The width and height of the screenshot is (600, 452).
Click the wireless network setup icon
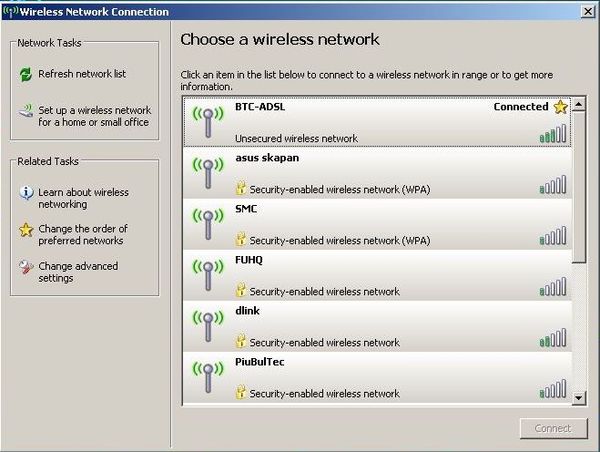pyautogui.click(x=26, y=111)
